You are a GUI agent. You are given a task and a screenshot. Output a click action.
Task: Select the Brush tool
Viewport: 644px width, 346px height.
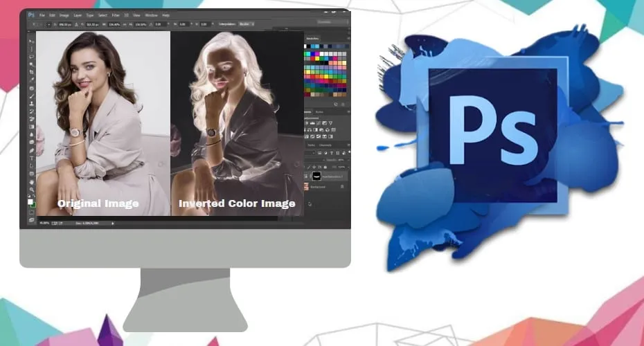(x=32, y=96)
